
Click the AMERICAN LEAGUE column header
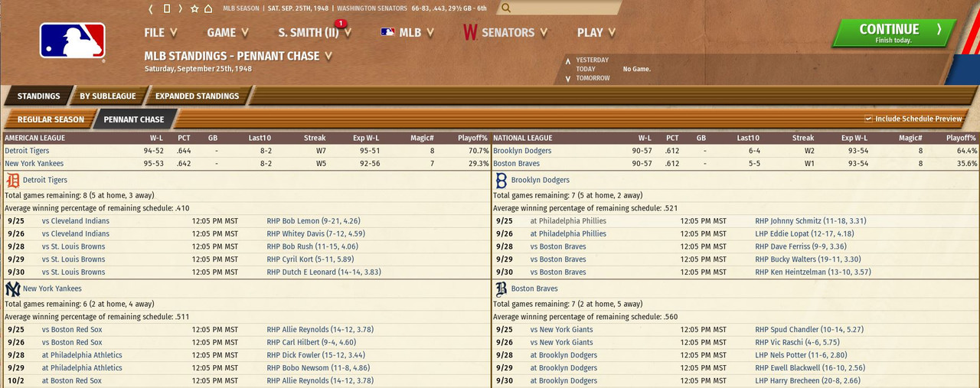coord(34,138)
